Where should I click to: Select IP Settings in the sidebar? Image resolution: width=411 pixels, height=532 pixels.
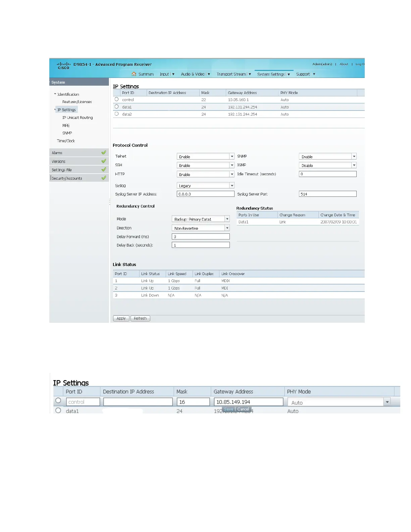pos(66,110)
